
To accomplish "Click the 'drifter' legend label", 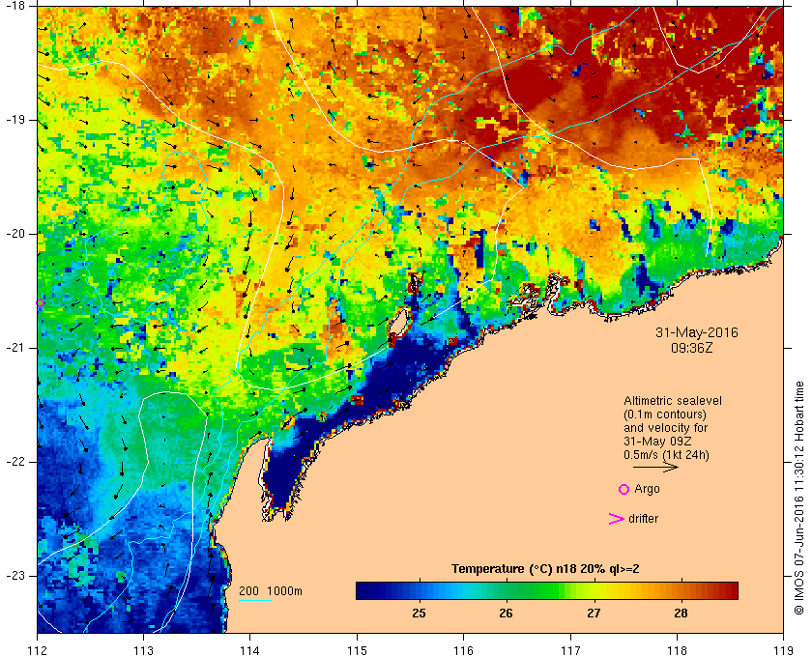I will tap(643, 519).
